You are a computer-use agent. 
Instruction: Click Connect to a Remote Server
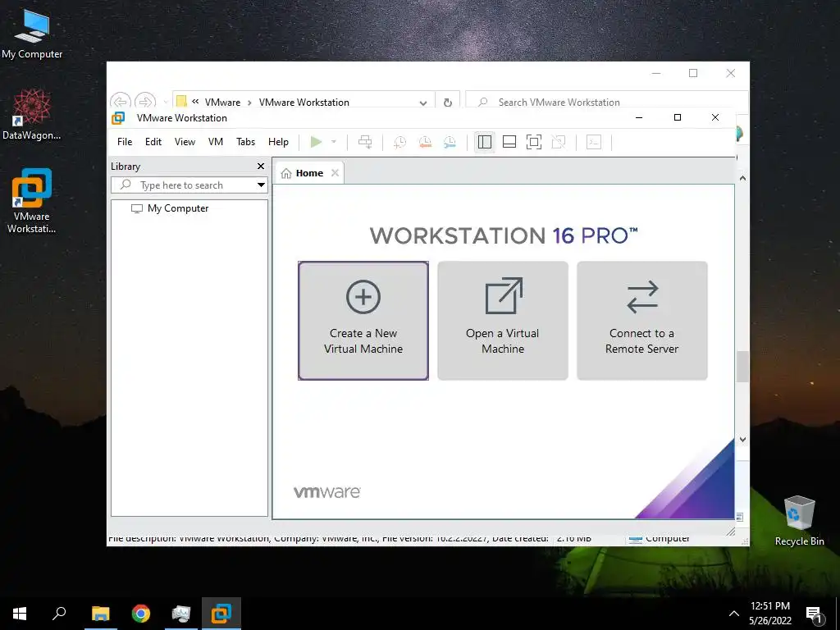click(641, 321)
